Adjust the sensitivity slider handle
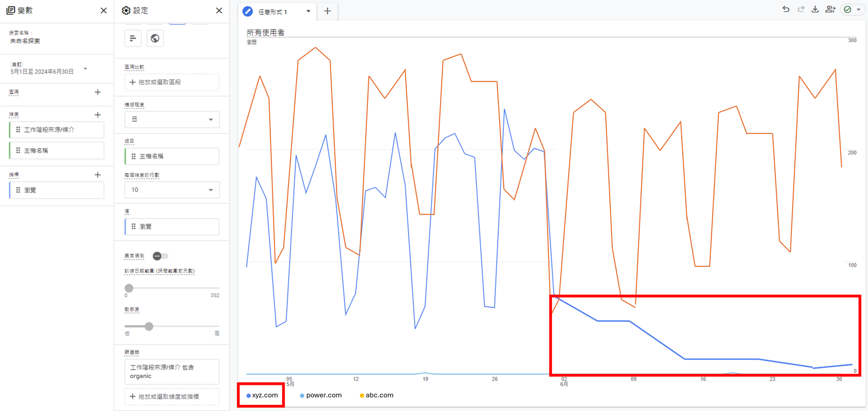Viewport: 868px width, 411px height. pos(149,326)
